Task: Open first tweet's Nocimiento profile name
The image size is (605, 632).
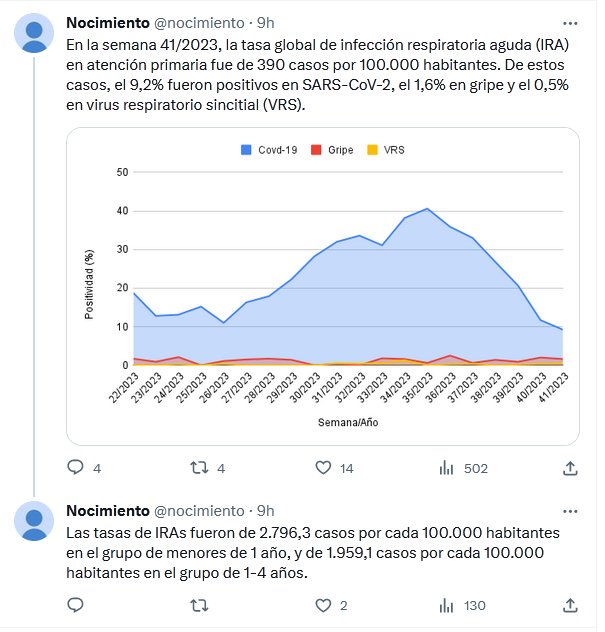Action: tap(106, 23)
